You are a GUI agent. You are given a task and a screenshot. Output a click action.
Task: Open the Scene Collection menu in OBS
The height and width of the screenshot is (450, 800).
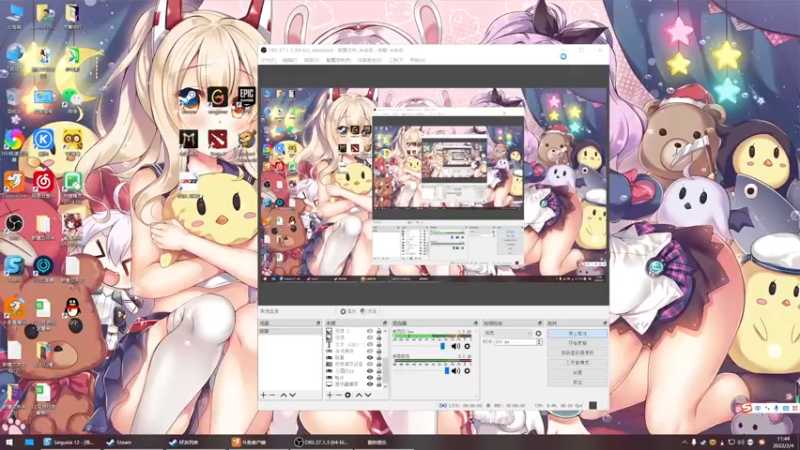point(369,60)
